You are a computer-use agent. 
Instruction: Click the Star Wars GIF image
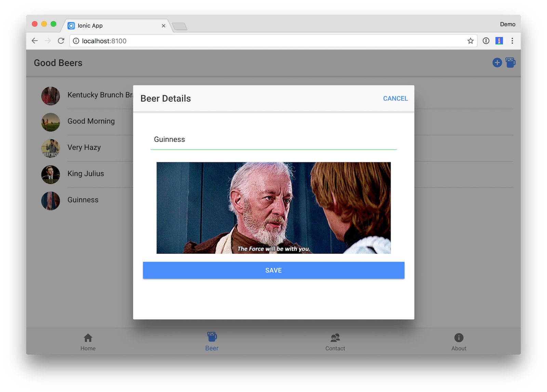click(273, 208)
